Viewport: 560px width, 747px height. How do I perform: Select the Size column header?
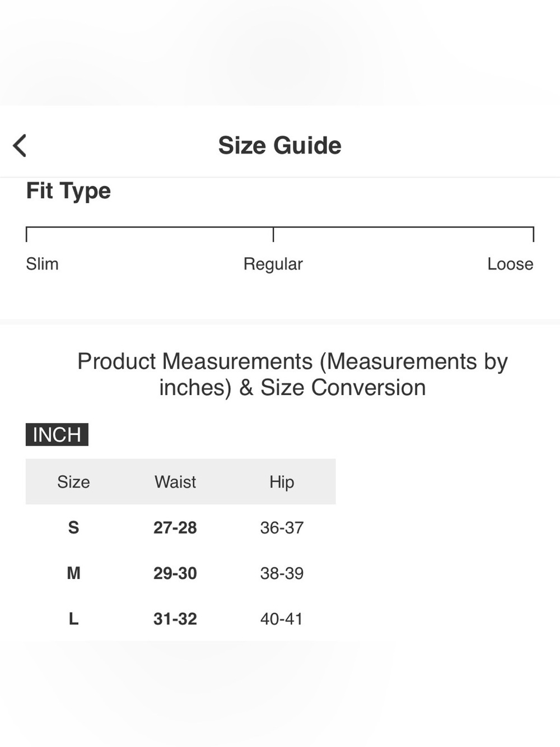click(x=73, y=482)
